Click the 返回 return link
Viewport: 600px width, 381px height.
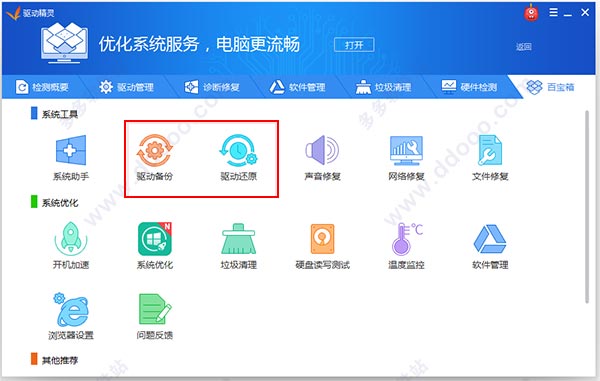[523, 47]
